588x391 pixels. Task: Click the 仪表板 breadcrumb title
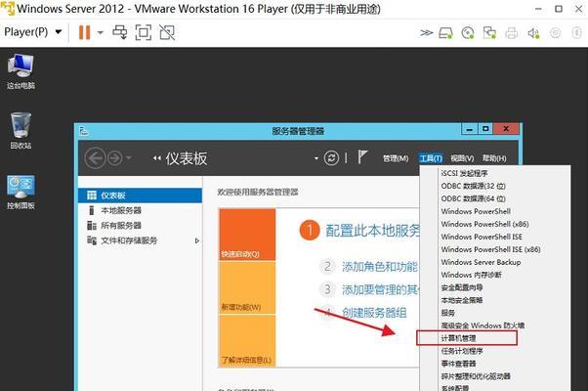point(187,158)
